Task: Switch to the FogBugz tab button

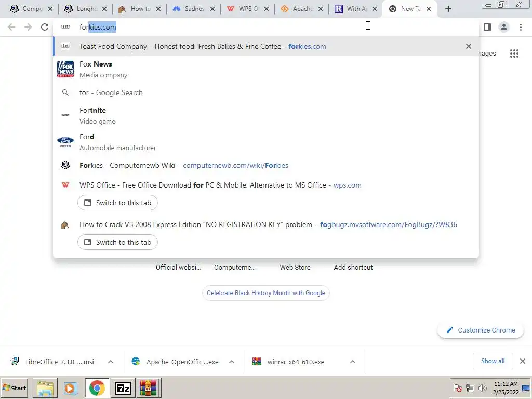Action: click(x=117, y=242)
